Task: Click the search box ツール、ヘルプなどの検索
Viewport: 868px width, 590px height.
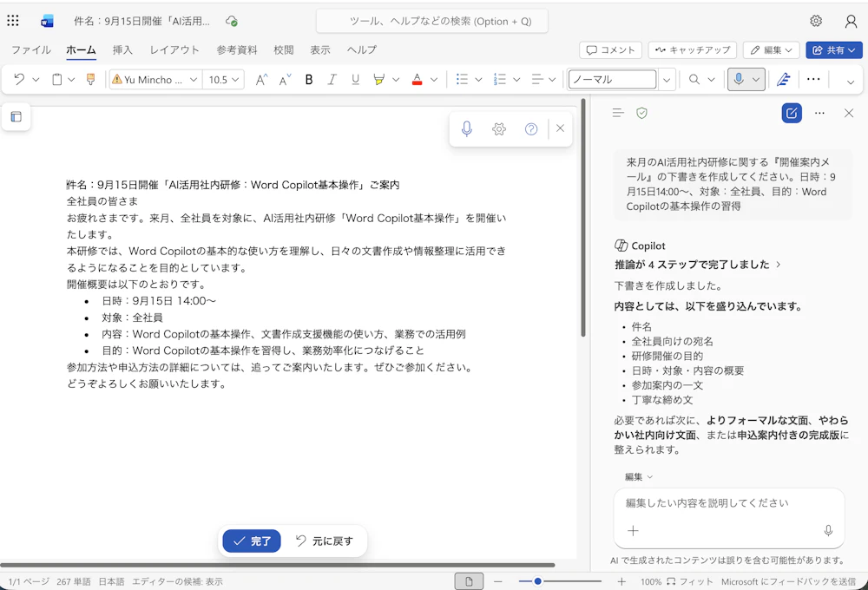Action: point(431,21)
